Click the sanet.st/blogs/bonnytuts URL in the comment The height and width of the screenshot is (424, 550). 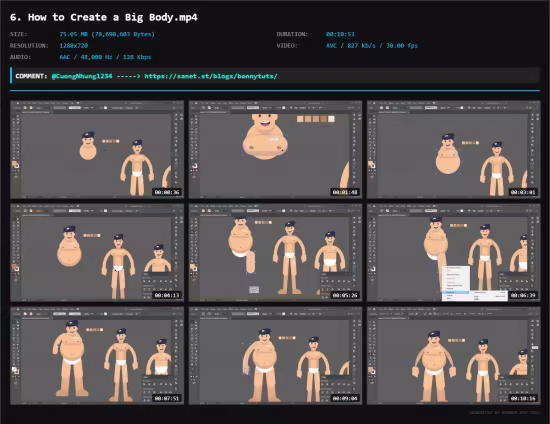(x=211, y=76)
